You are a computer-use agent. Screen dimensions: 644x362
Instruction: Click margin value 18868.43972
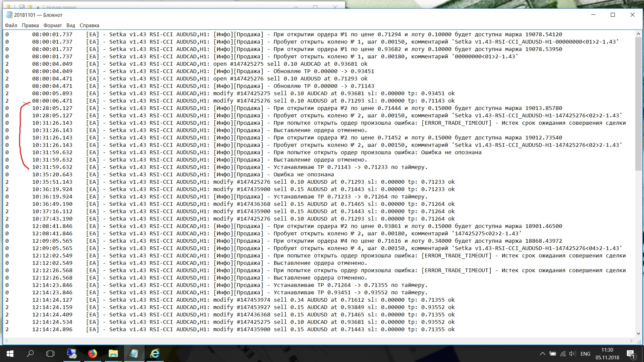coord(544,241)
